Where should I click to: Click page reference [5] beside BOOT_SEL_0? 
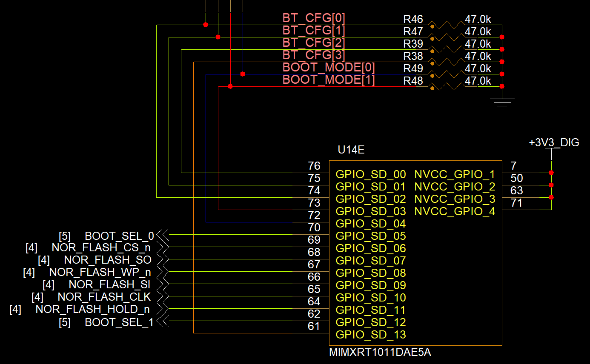[x=65, y=236]
